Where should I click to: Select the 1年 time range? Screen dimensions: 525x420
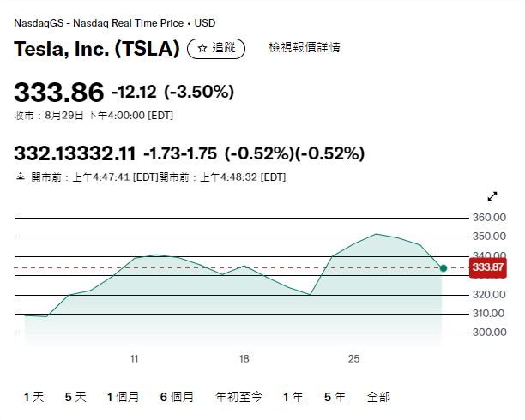point(293,397)
